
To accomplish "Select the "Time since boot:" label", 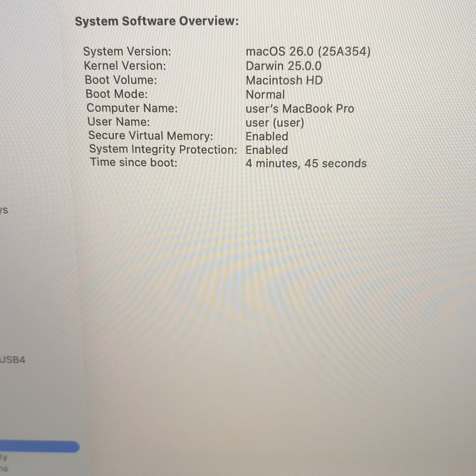I will (x=134, y=162).
